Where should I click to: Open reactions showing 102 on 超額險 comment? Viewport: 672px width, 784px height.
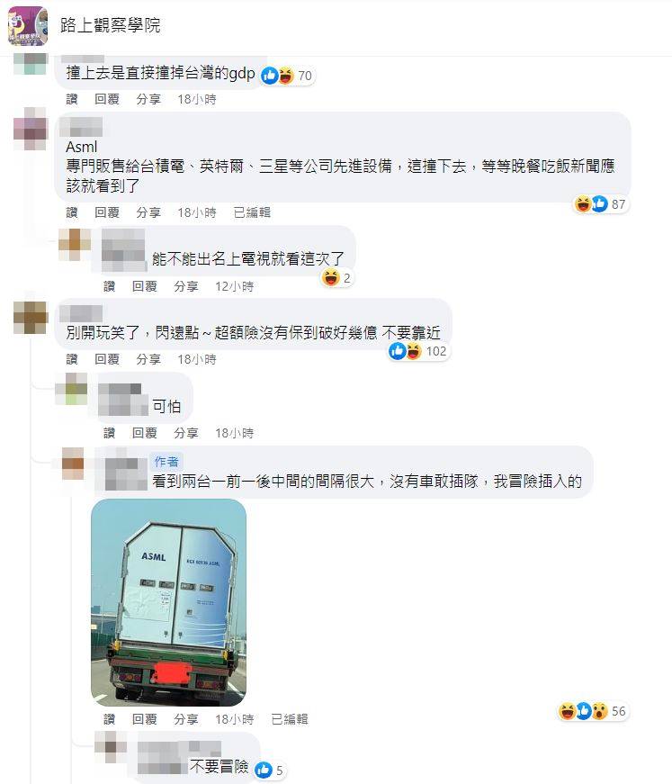[417, 351]
